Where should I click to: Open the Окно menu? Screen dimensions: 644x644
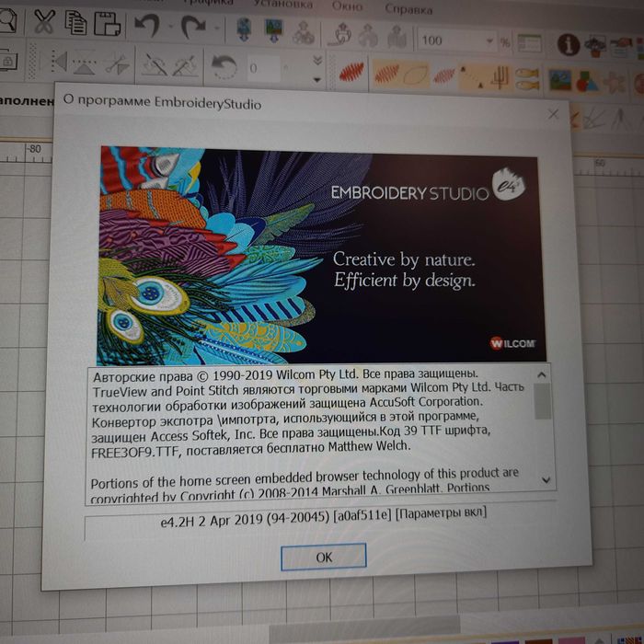click(347, 6)
